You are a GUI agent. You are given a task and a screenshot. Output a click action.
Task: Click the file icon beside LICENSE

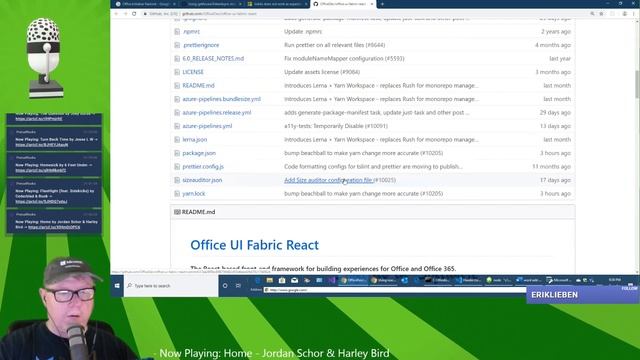pyautogui.click(x=177, y=72)
